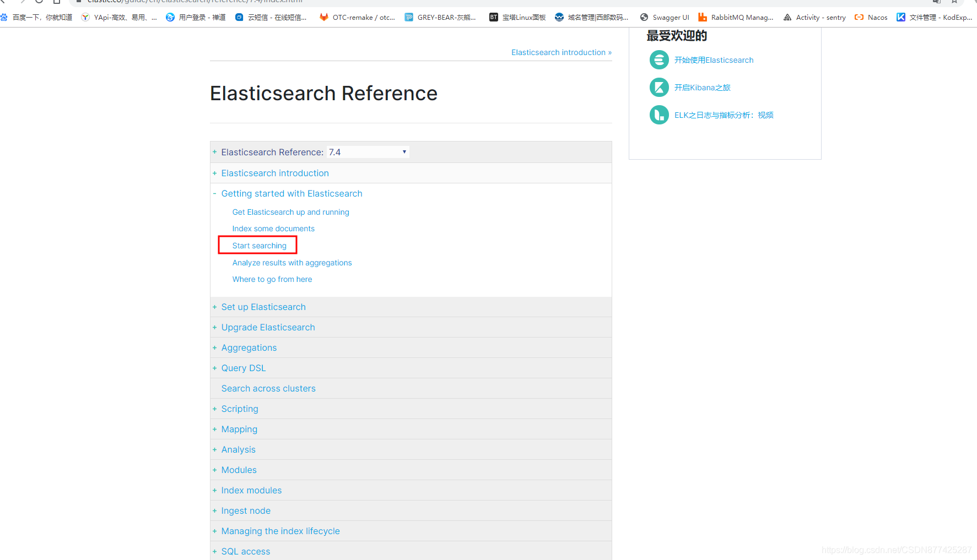Open ELK之日志与指标分析:视频 sidebar link
The height and width of the screenshot is (560, 977).
(724, 115)
